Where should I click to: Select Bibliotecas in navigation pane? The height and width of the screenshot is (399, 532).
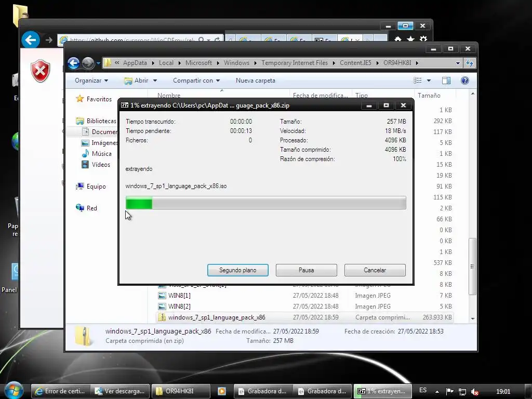[x=96, y=121]
